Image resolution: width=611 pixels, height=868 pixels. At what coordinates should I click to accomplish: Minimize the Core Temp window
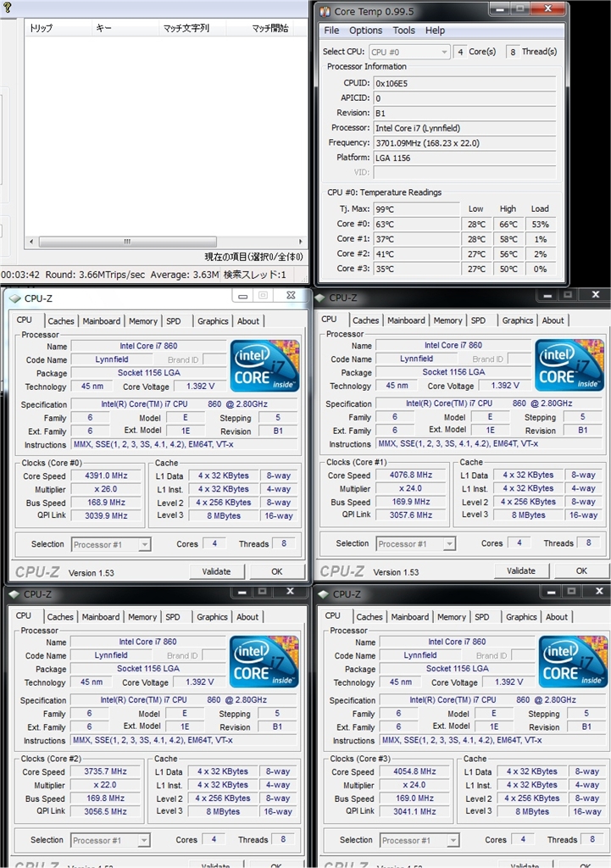coord(500,9)
